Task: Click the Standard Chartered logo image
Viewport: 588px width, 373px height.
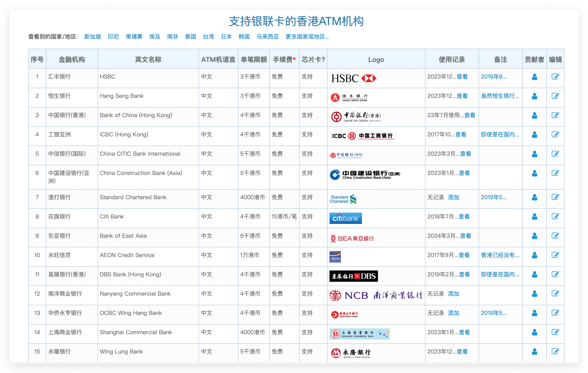Action: (343, 199)
